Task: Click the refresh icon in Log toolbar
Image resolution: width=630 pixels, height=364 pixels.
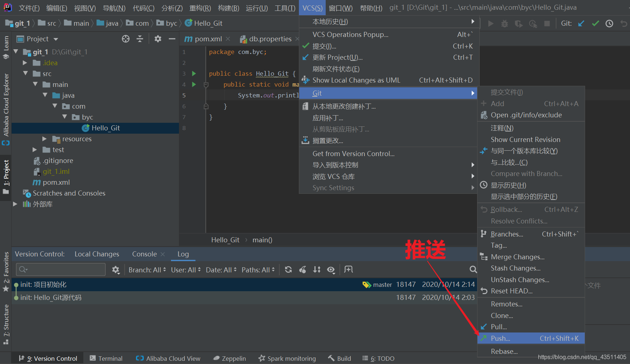Action: click(x=288, y=269)
